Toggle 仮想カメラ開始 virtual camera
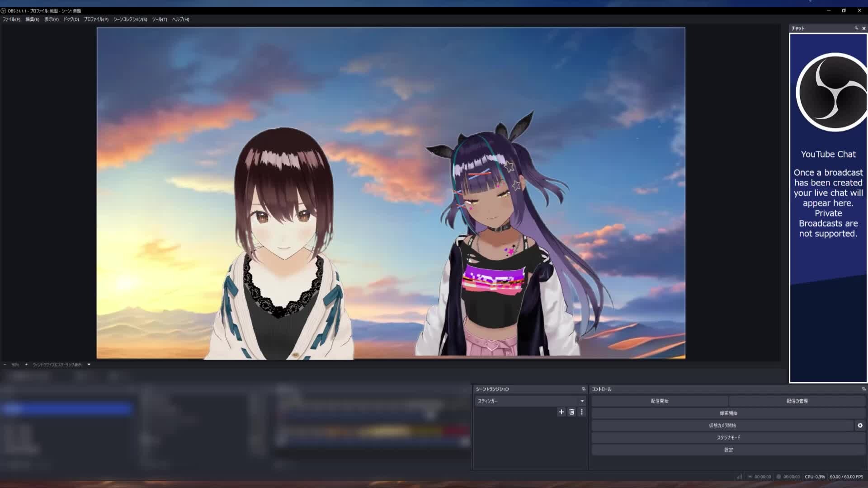 (722, 425)
